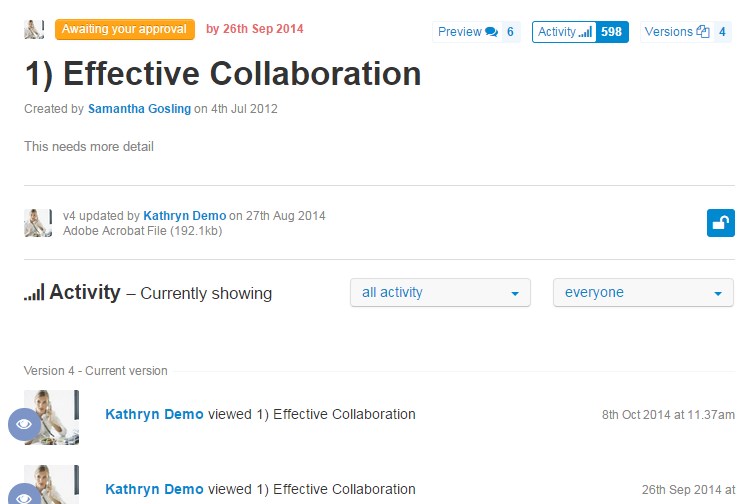Click Kathryn Demo in 8th Oct activity entry

[154, 414]
